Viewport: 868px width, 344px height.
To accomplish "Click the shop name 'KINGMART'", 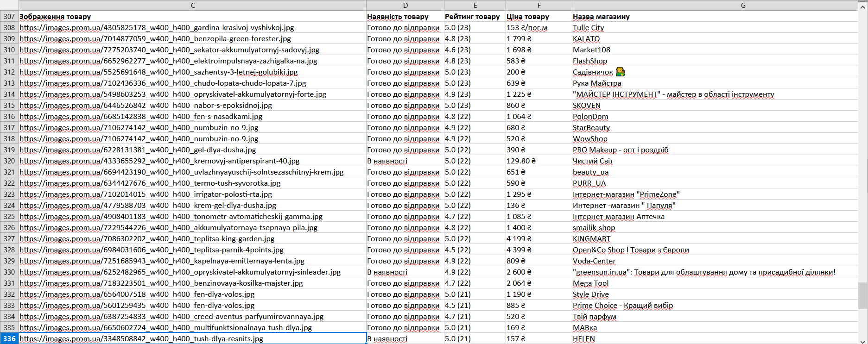I will (591, 238).
